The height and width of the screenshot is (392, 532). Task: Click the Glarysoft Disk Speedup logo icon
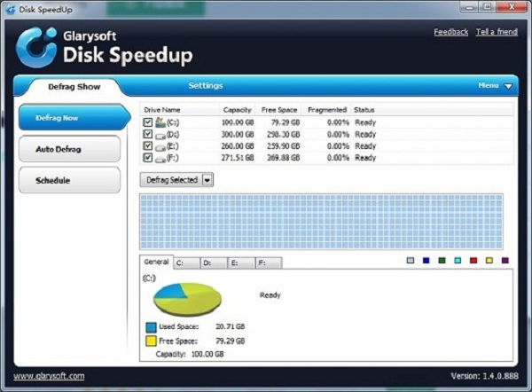point(36,47)
